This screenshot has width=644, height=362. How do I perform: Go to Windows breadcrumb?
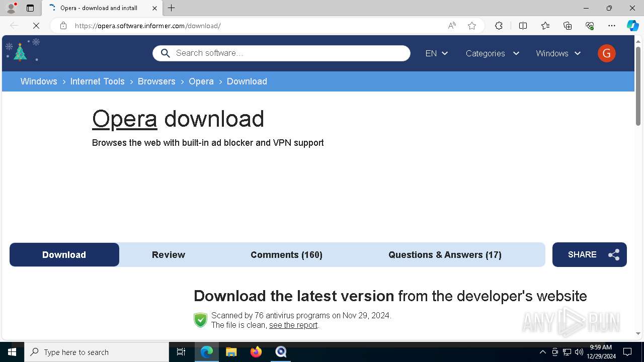coord(39,81)
